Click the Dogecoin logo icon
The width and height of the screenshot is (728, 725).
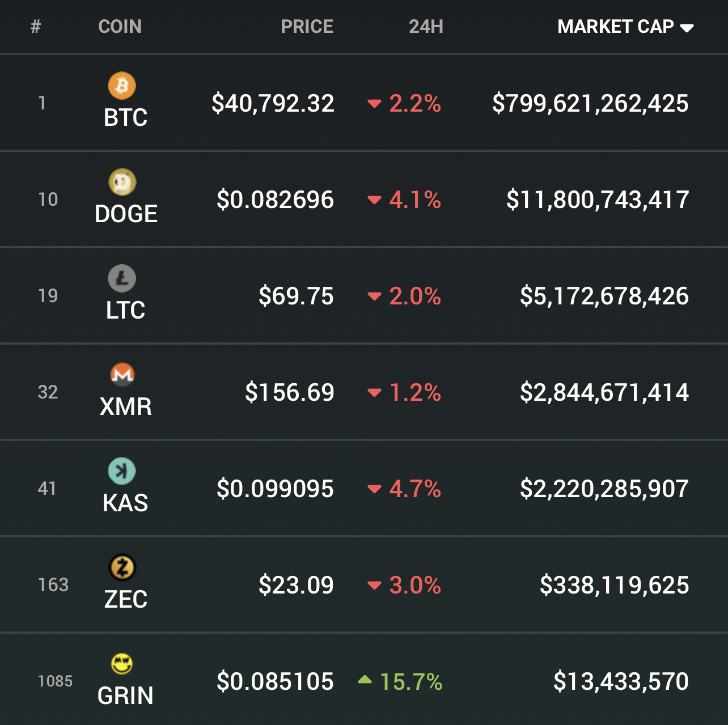122,182
